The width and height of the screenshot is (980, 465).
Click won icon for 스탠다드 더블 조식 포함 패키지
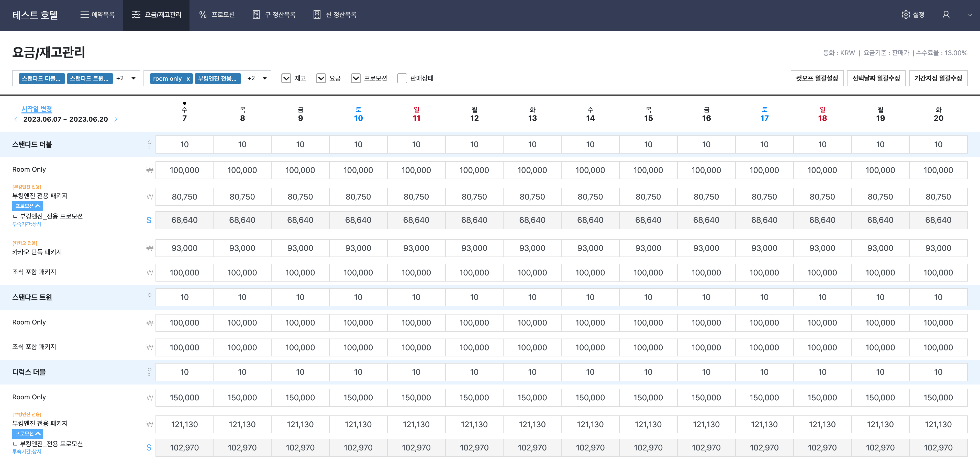(150, 273)
